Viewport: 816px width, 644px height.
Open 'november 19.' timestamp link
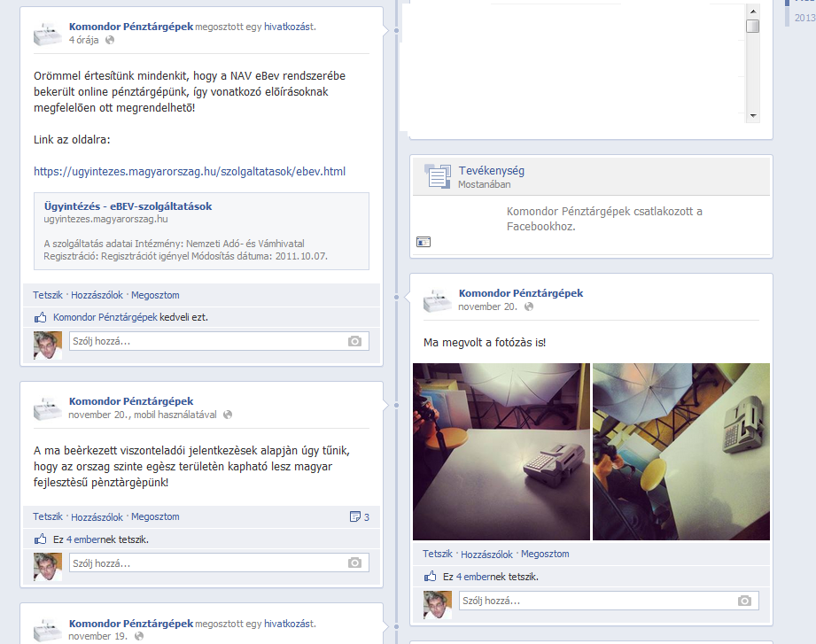[97, 636]
